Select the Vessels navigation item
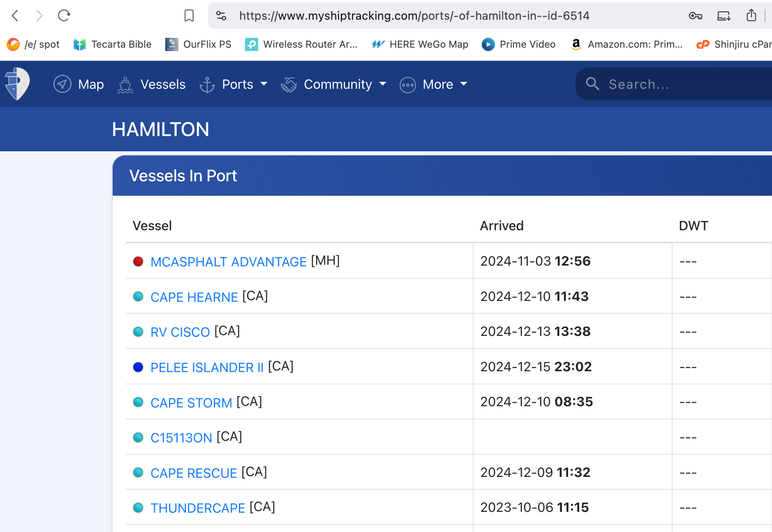 [x=163, y=84]
